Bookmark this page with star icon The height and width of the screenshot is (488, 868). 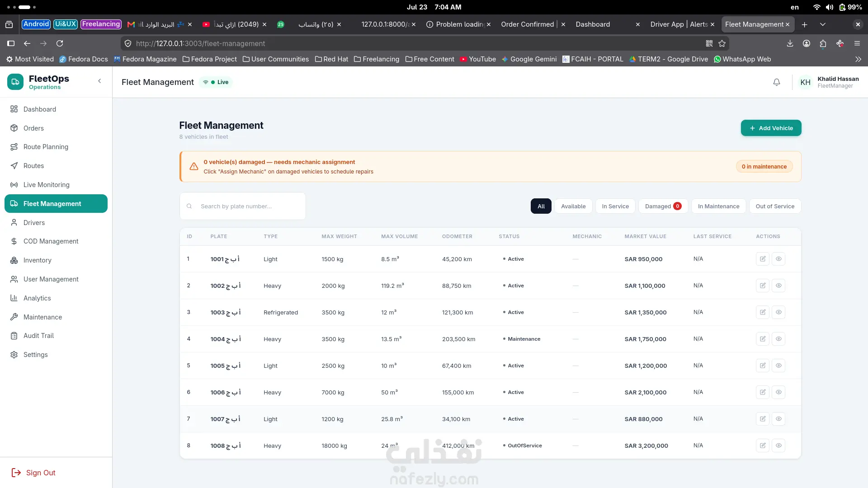coord(722,43)
